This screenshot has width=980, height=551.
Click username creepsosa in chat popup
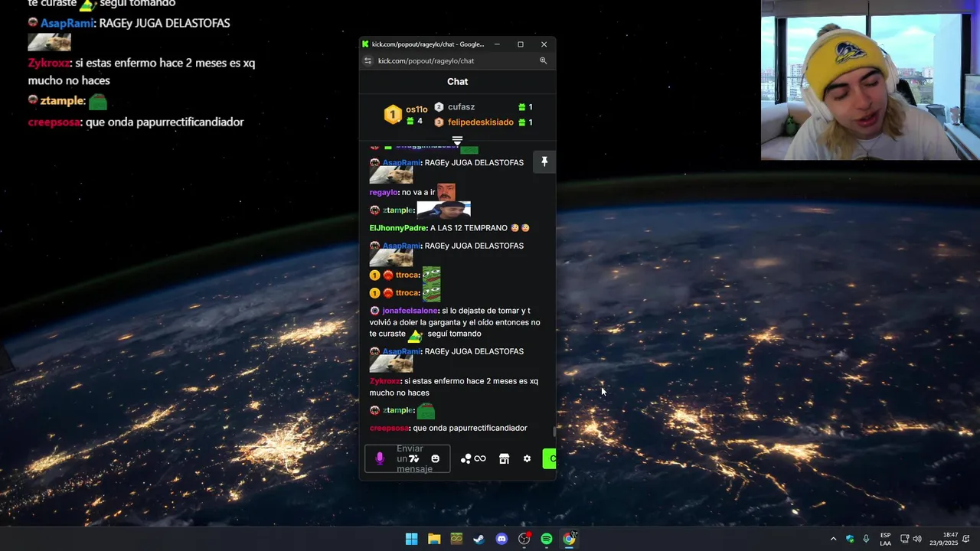point(390,428)
